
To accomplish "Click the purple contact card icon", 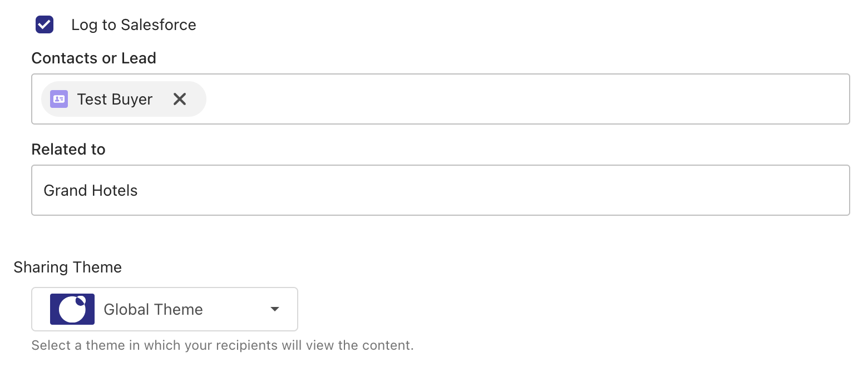I will click(59, 99).
